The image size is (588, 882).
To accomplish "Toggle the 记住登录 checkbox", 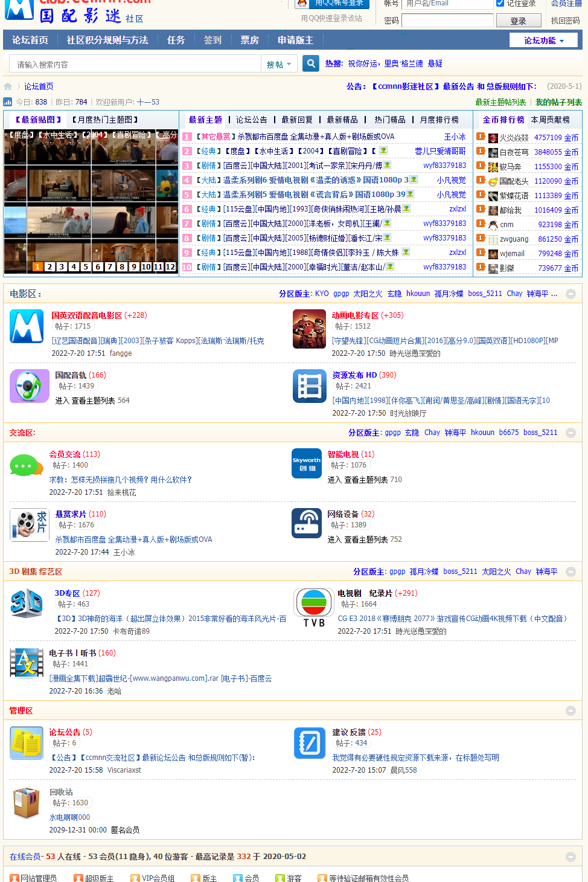I will click(500, 4).
